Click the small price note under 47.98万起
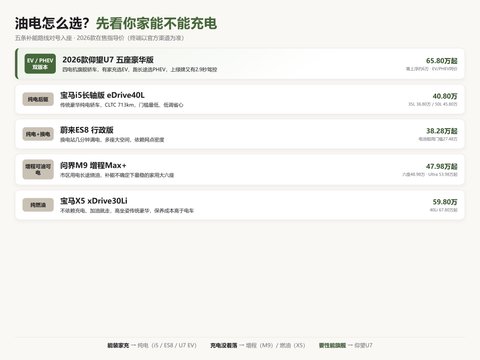 [x=430, y=174]
